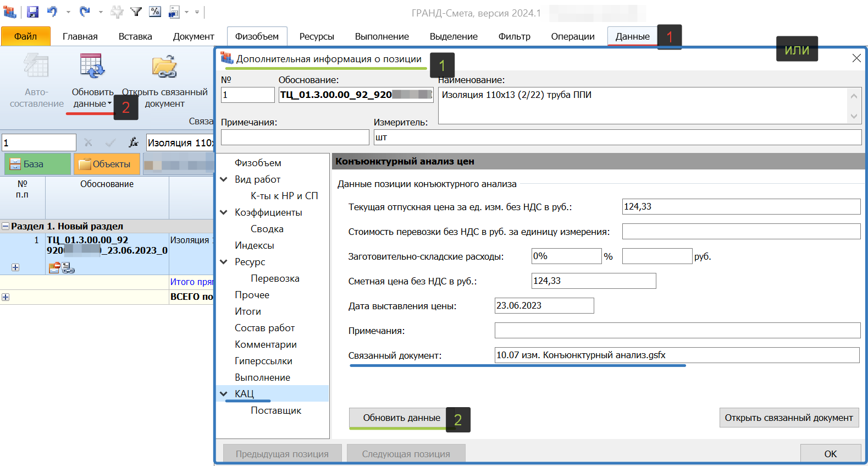Click the Обновить данные ribbon icon
Screen dimensions: 868x466
(x=92, y=66)
